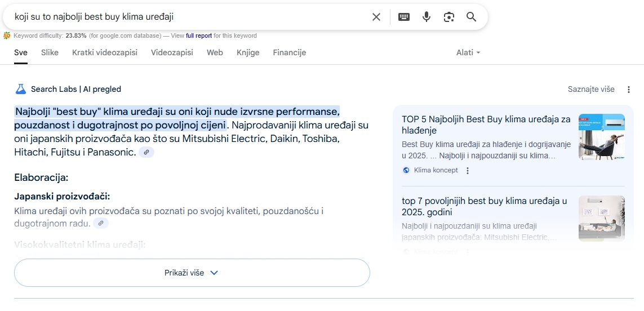644x311 pixels.
Task: Open three-dot menu beside Saznajte više
Action: pyautogui.click(x=629, y=90)
